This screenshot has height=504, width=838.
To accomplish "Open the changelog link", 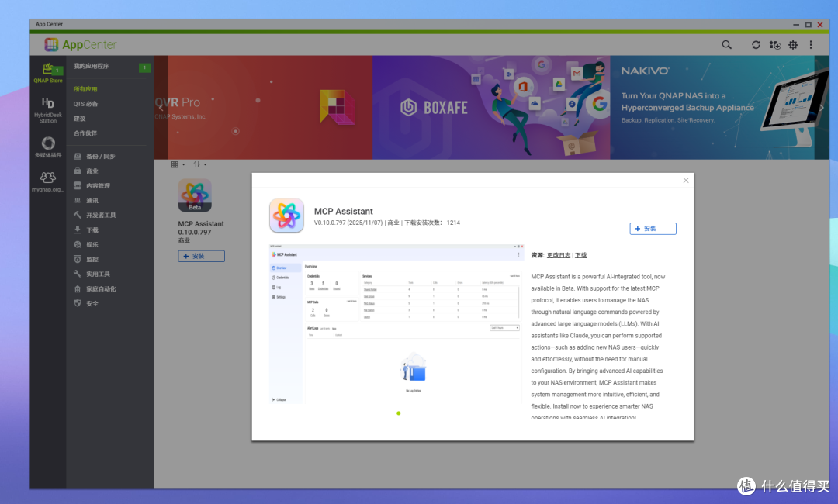I will tap(559, 255).
